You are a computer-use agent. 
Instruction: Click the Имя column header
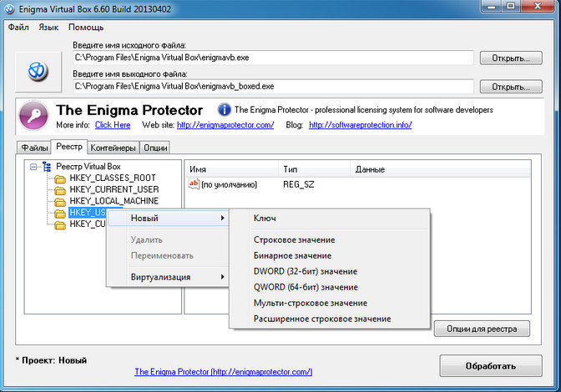(x=231, y=169)
